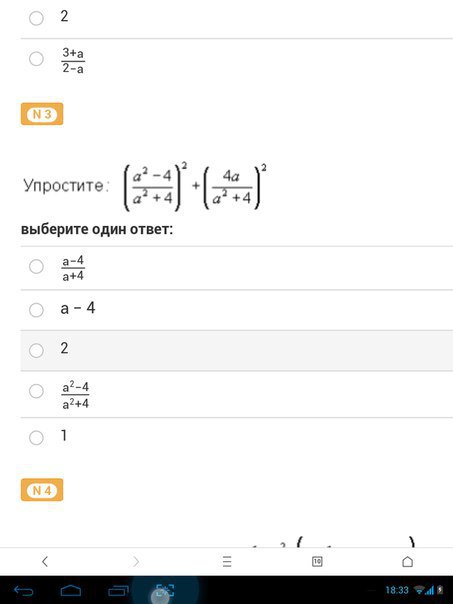Tap the N 4 question badge
The width and height of the screenshot is (453, 604).
coord(42,490)
